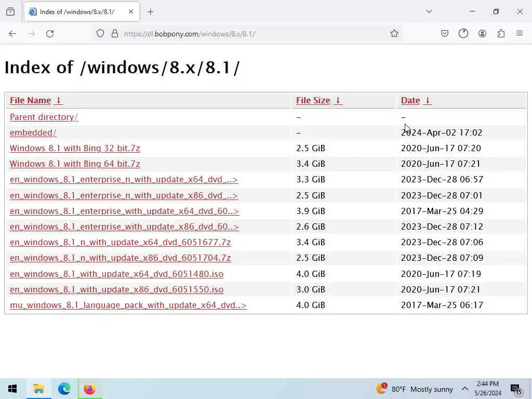Open the Firefox application menu
This screenshot has height=399, width=532.
(520, 33)
